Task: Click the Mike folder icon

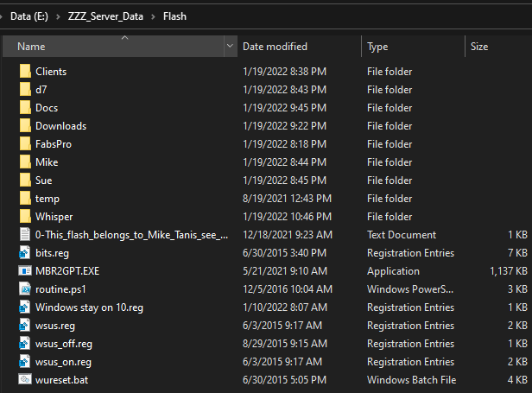Action: [25, 162]
